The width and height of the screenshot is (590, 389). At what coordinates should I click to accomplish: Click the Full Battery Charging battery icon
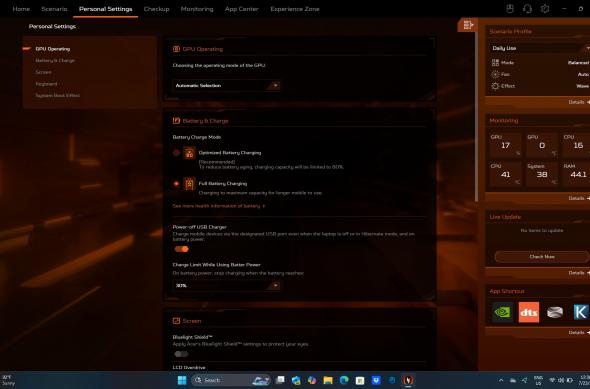pyautogui.click(x=189, y=184)
